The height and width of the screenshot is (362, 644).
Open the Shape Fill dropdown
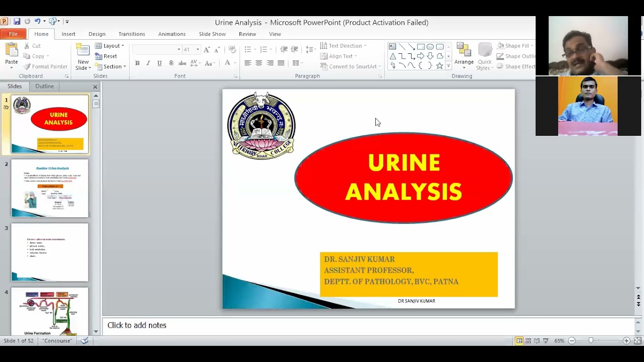(x=515, y=46)
